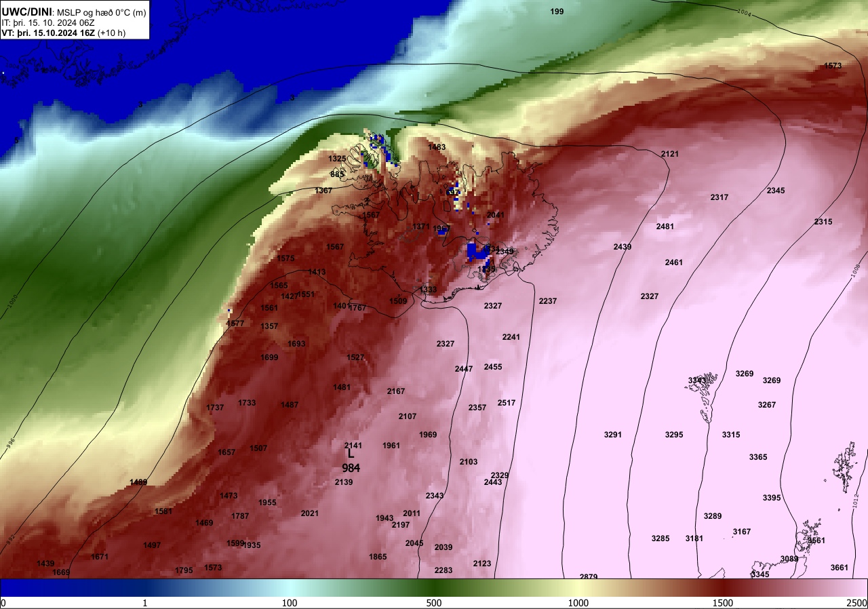Click the 2123 height value
868x609 pixels.
482,564
